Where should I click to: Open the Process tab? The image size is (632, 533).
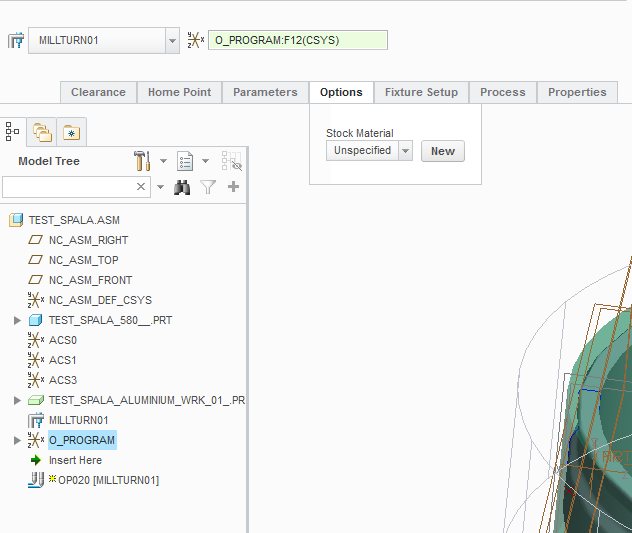(x=503, y=92)
